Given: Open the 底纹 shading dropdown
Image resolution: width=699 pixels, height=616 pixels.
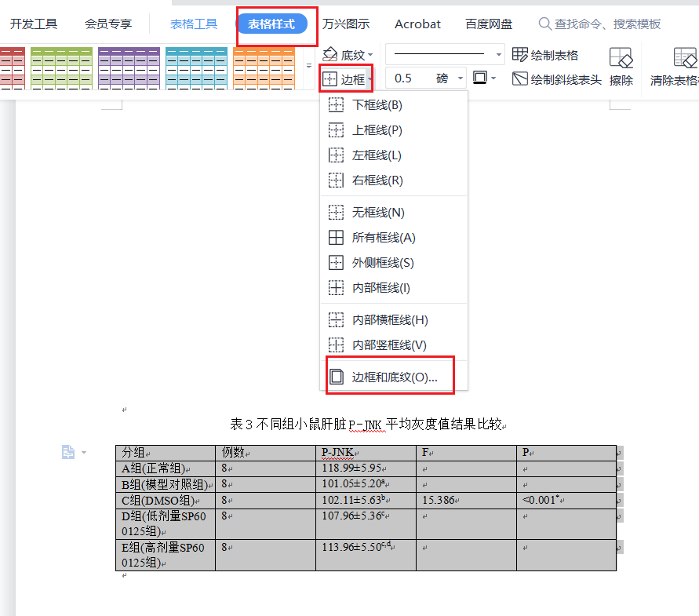Looking at the screenshot, I should pos(348,55).
